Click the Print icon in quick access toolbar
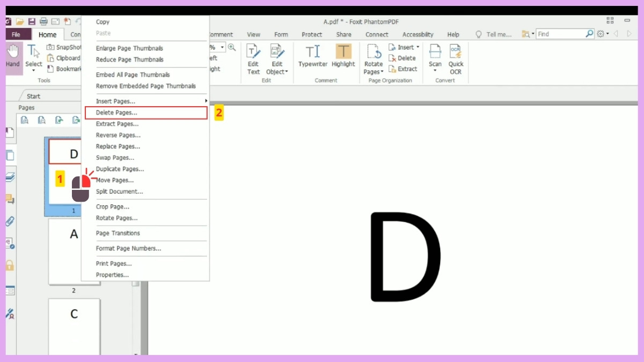Image resolution: width=644 pixels, height=362 pixels. (43, 21)
